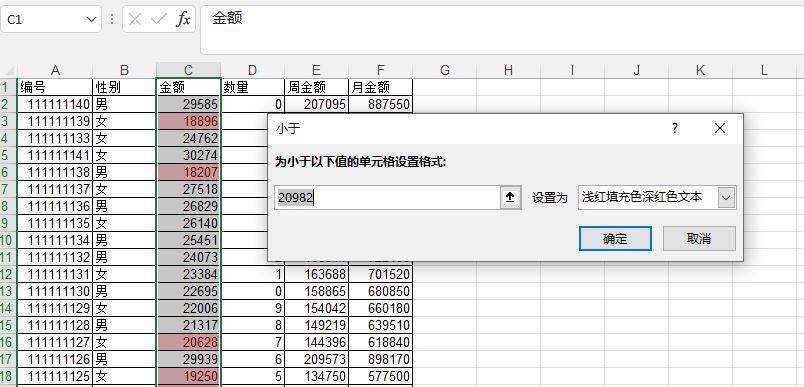The height and width of the screenshot is (387, 804).
Task: Click highlighted cell with value 18207
Action: click(188, 172)
